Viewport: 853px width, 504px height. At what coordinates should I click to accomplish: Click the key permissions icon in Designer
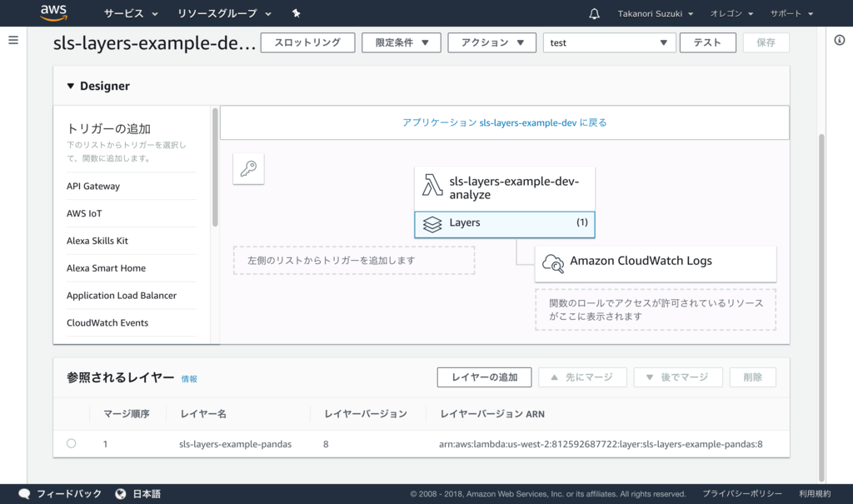pos(248,169)
